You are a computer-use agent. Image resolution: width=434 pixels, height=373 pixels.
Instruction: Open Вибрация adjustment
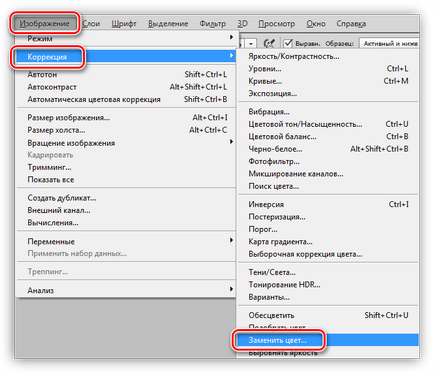(x=328, y=112)
